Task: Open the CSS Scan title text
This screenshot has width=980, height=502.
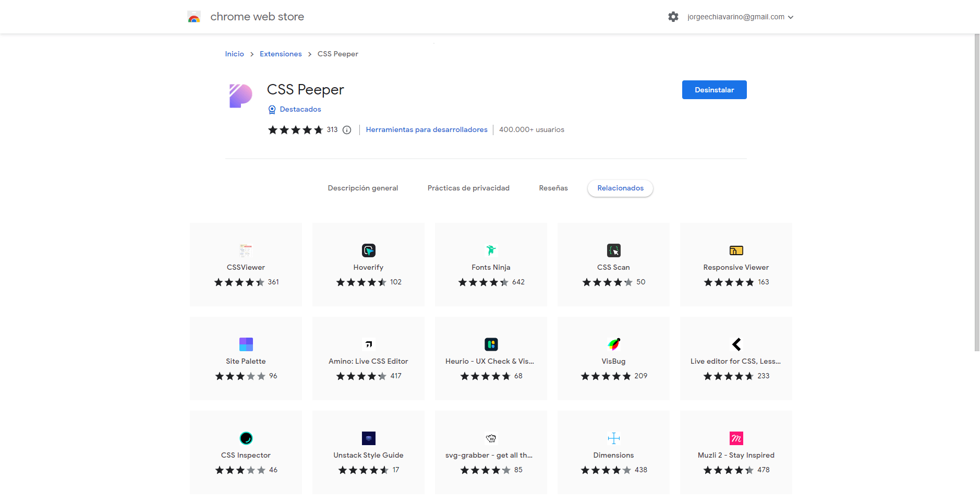Action: tap(613, 268)
